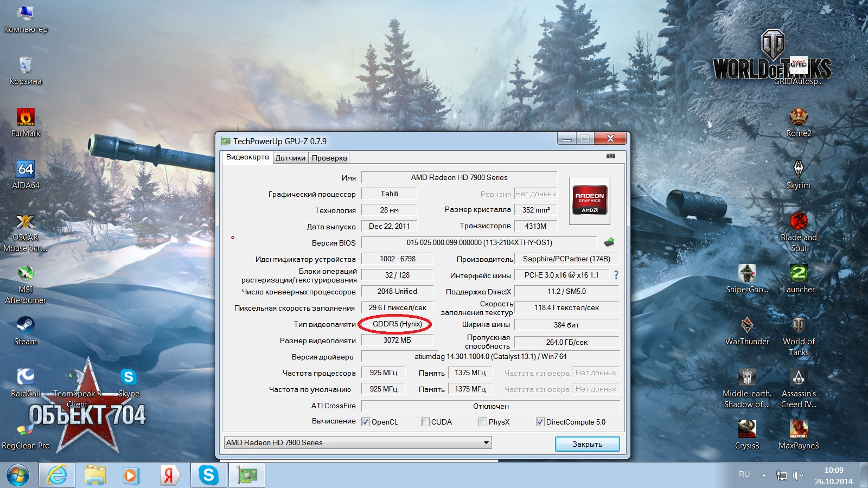Launch WarThunder from the desktop
Image resolution: width=868 pixels, height=488 pixels.
[x=747, y=331]
